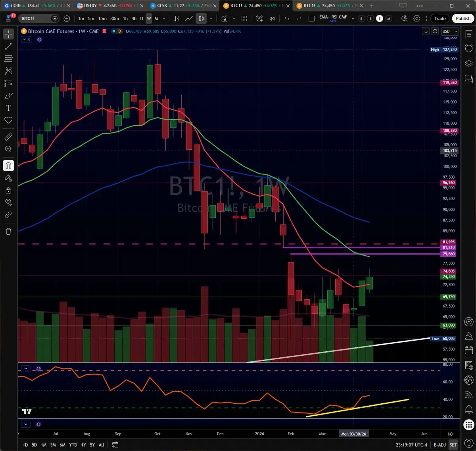476x451 pixels.
Task: Click the Publish button
Action: (x=463, y=19)
